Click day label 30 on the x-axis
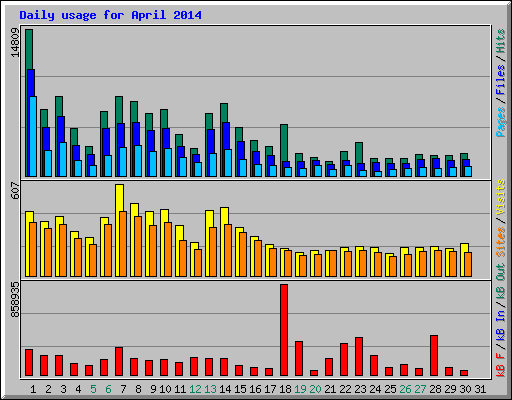 click(465, 389)
